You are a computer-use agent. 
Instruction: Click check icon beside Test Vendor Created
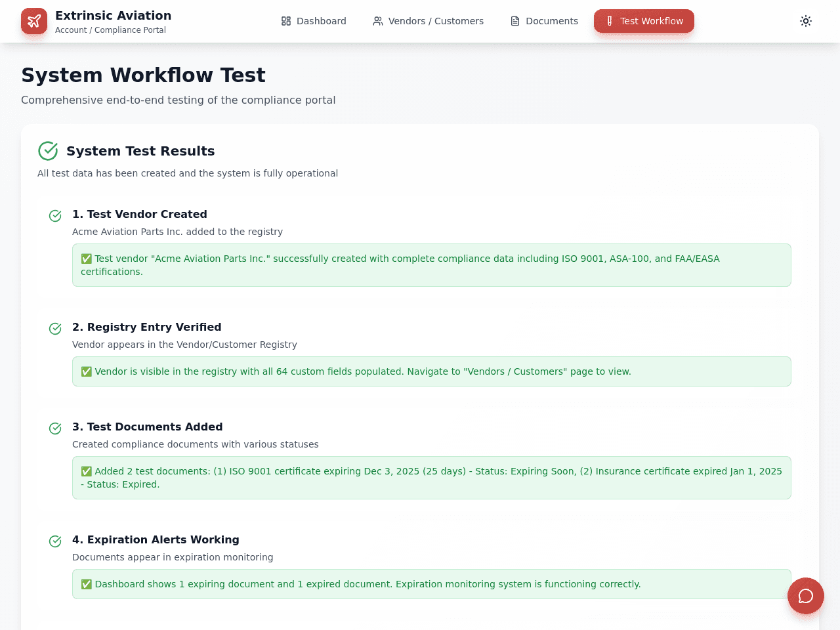[55, 216]
